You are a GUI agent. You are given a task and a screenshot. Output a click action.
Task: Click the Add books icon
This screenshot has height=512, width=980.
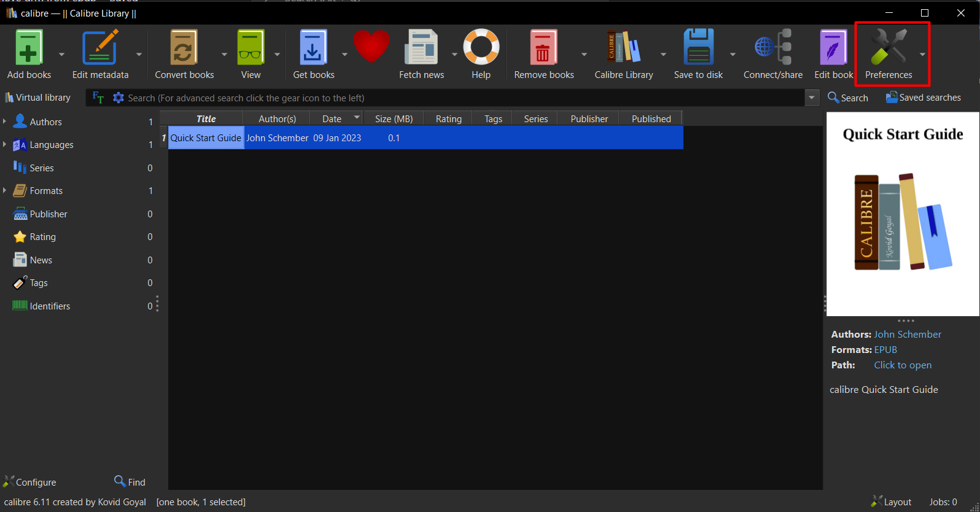coord(29,48)
